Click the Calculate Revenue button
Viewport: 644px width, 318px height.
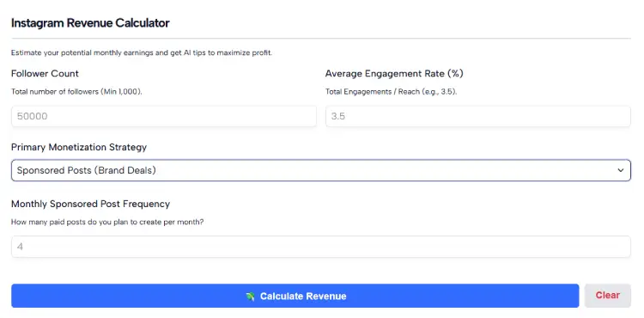click(295, 296)
